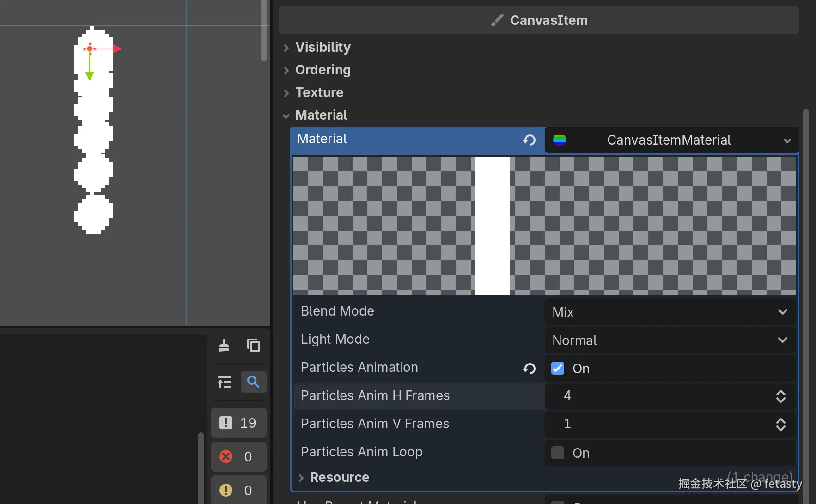The height and width of the screenshot is (504, 816).
Task: Enable the Particles Anim Loop checkbox
Action: pyautogui.click(x=558, y=453)
